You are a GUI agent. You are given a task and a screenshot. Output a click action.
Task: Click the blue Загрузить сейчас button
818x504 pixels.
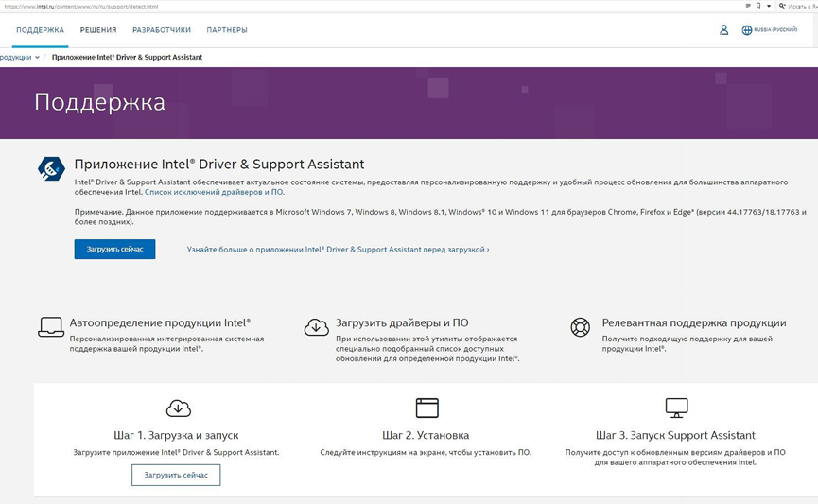coord(114,250)
